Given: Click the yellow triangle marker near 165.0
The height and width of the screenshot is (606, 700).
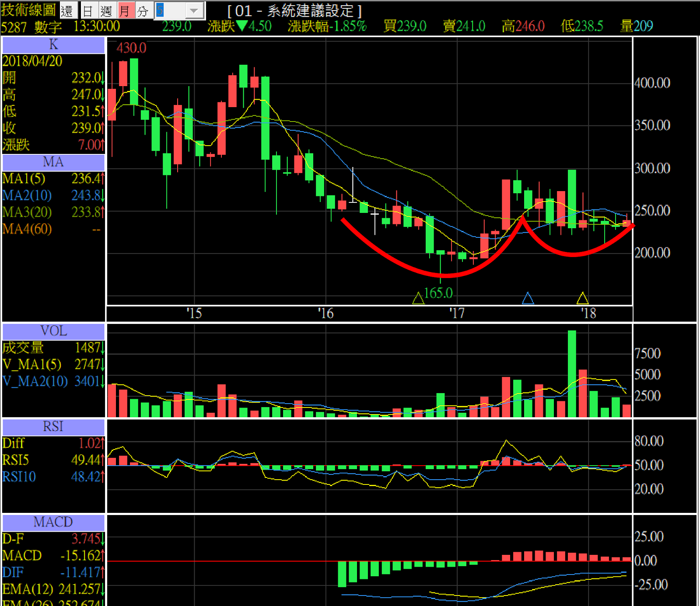Looking at the screenshot, I should pos(418,298).
